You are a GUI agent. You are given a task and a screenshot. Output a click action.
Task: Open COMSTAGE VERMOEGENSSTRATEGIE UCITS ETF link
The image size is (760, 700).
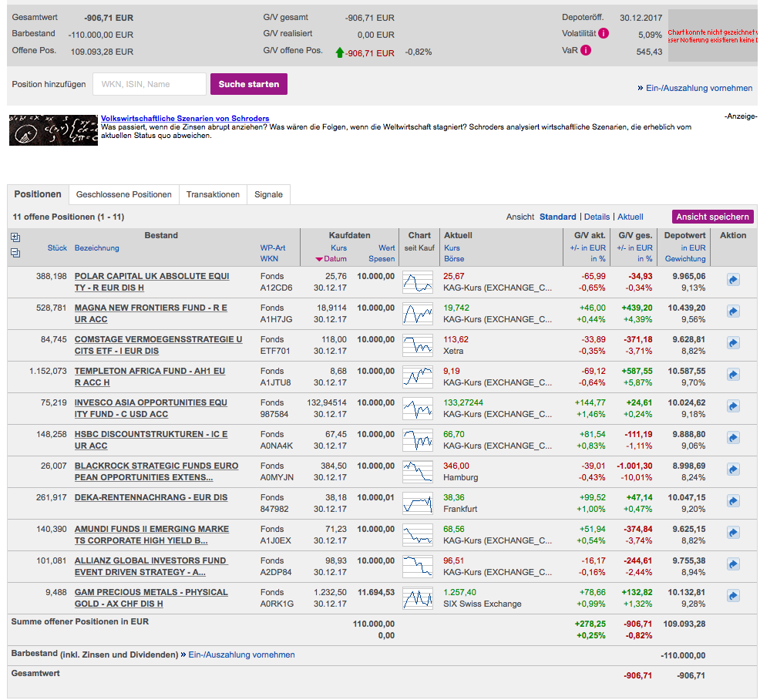click(x=159, y=345)
